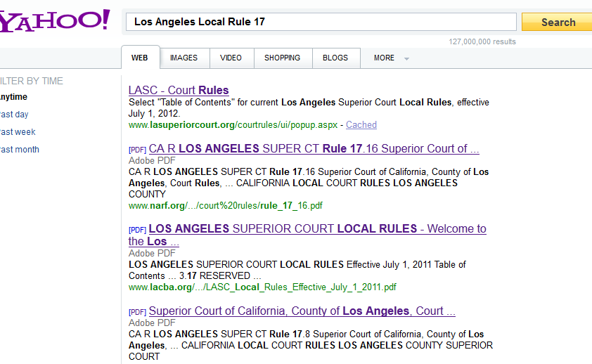This screenshot has width=592, height=364.
Task: Open the VIDEO tab
Action: click(231, 58)
